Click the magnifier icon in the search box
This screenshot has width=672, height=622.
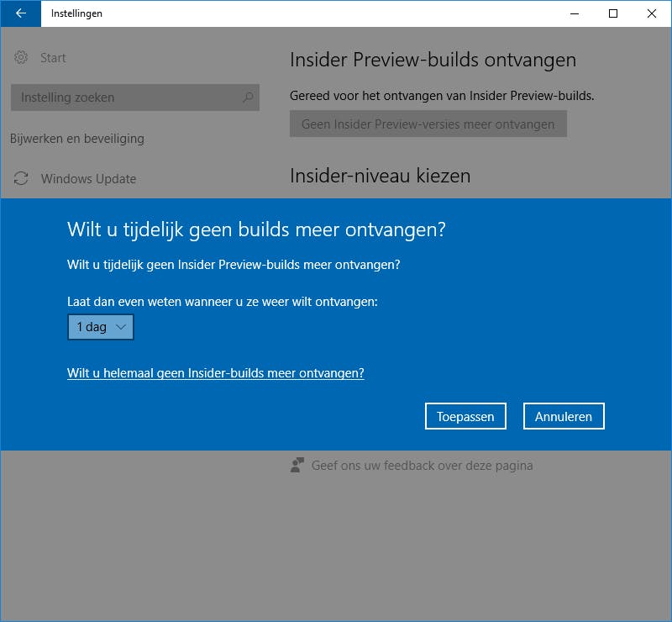[x=247, y=98]
